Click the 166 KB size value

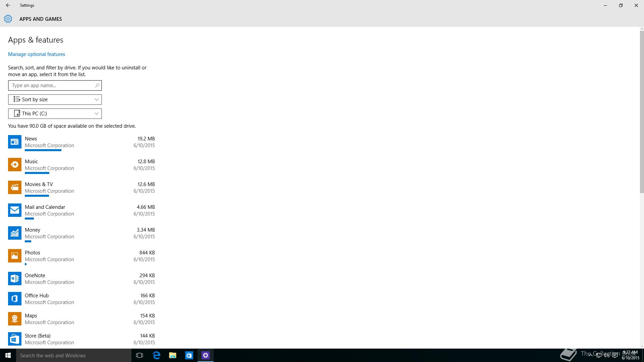(148, 296)
